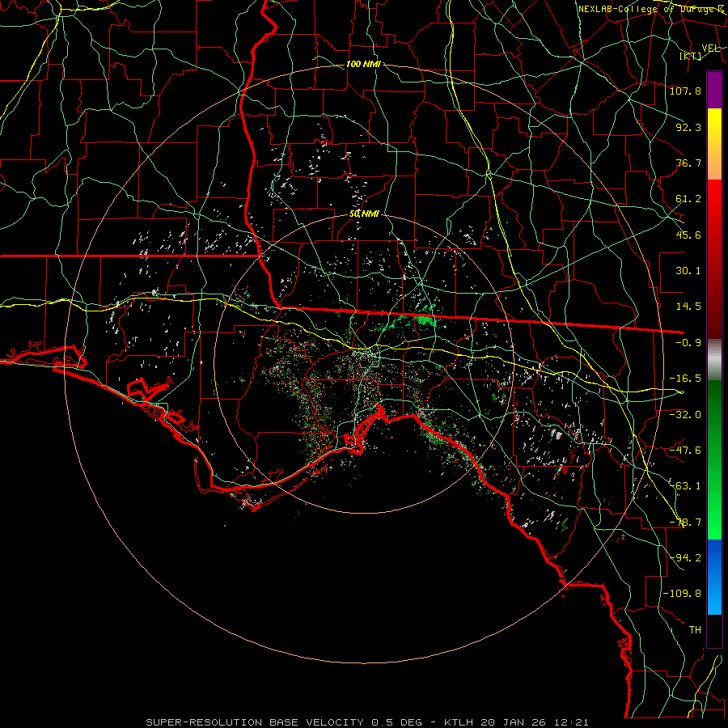This screenshot has height=728, width=728.
Task: Click the -78.7 velocity scale value
Action: (685, 523)
